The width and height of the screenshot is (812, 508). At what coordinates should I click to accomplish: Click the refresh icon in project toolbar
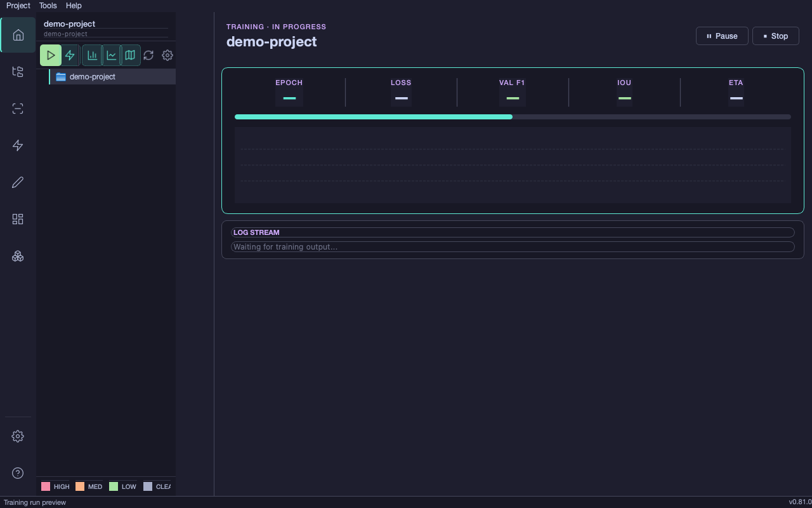point(148,55)
